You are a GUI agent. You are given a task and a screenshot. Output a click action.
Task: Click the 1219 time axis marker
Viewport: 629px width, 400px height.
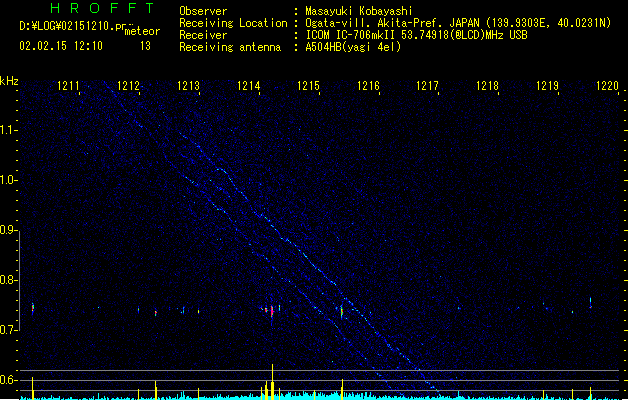(547, 86)
